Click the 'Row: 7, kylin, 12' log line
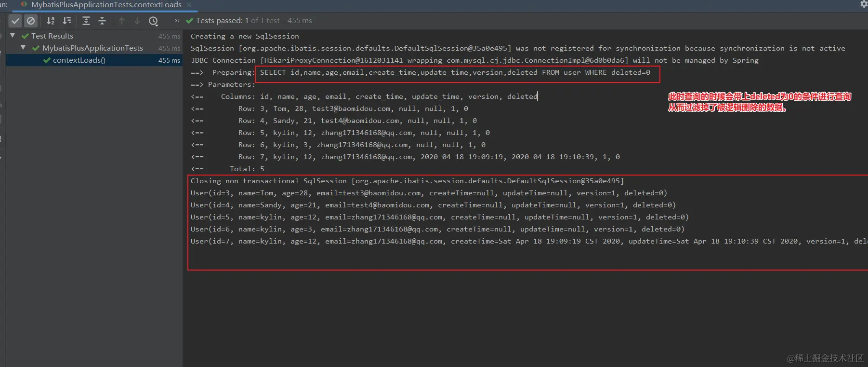 click(x=405, y=157)
